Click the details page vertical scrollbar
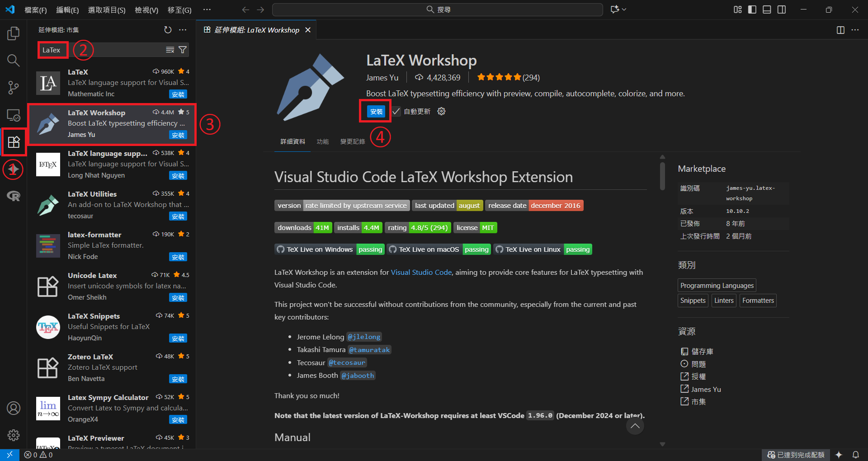 point(662,176)
